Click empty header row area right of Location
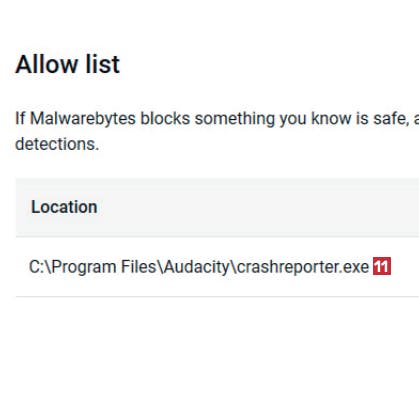This screenshot has height=398, width=419. point(260,207)
